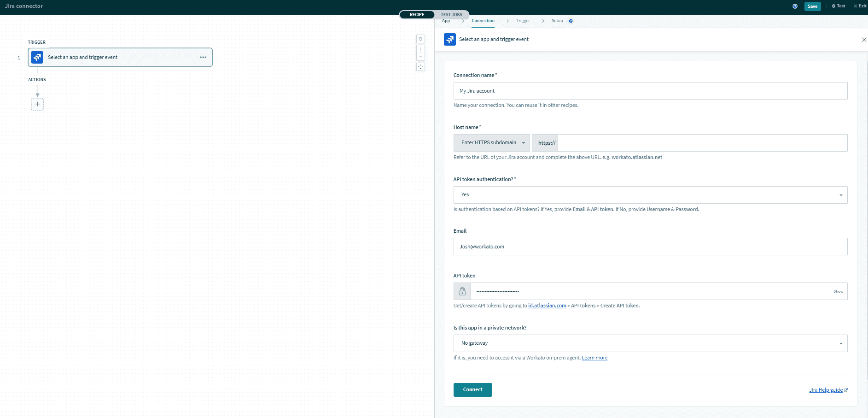Image resolution: width=868 pixels, height=418 pixels.
Task: Switch to the RECIPE view
Action: [x=417, y=14]
